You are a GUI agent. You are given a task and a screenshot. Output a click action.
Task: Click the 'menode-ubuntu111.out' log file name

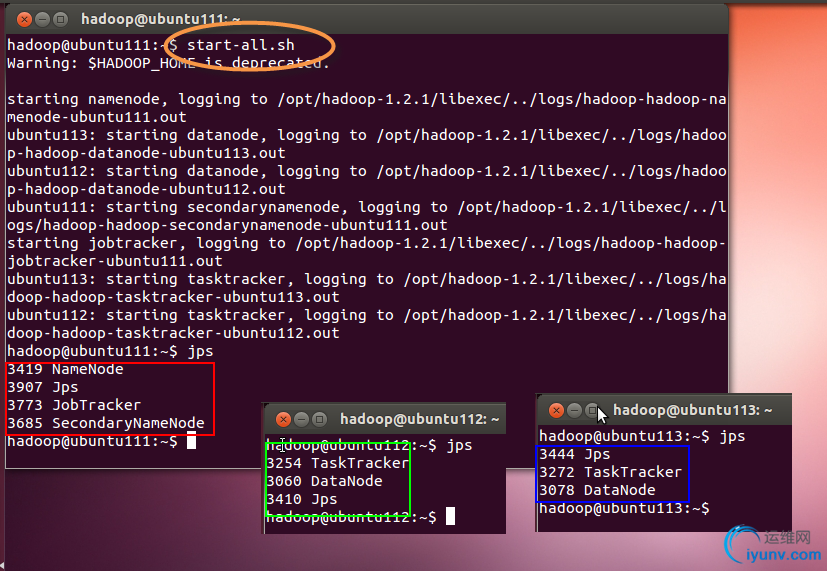97,117
